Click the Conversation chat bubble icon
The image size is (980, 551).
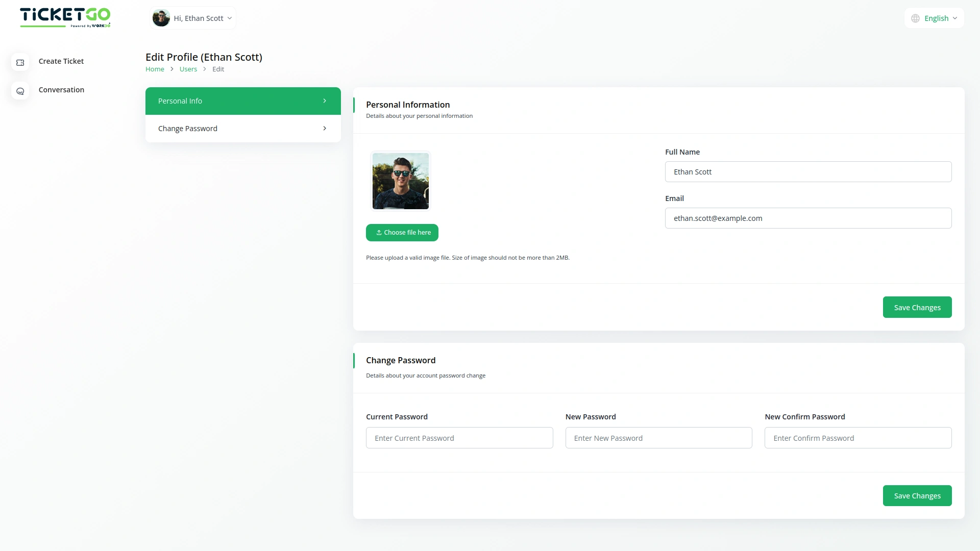click(x=20, y=91)
